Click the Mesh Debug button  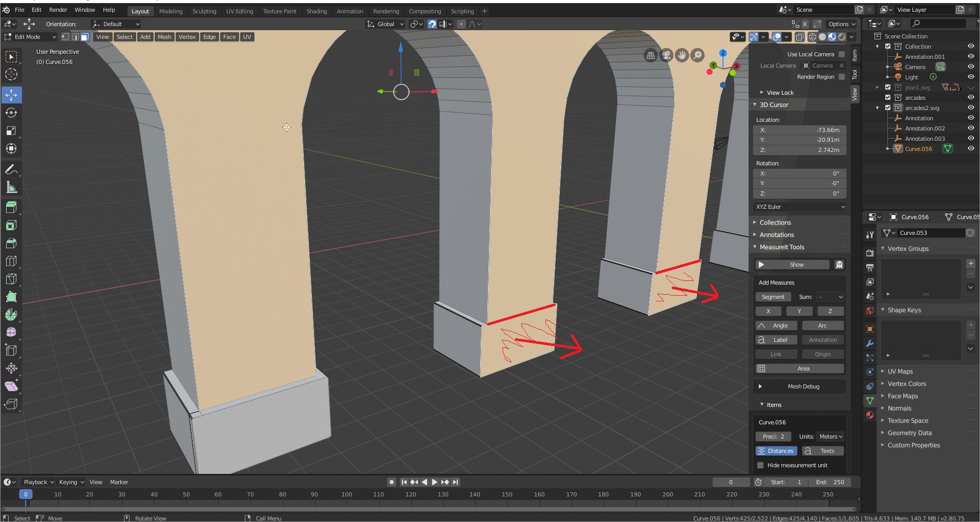[800, 386]
